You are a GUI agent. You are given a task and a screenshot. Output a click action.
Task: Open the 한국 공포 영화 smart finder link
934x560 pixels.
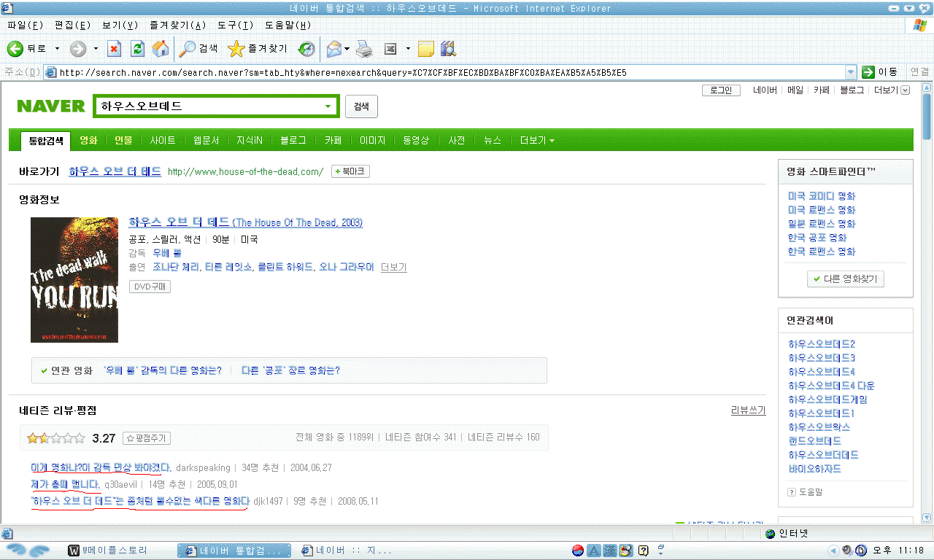click(x=817, y=238)
